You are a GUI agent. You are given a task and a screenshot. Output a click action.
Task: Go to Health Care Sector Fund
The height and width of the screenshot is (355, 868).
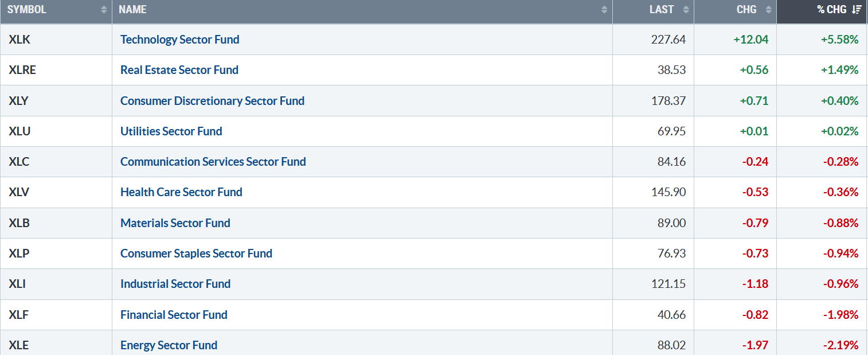181,192
